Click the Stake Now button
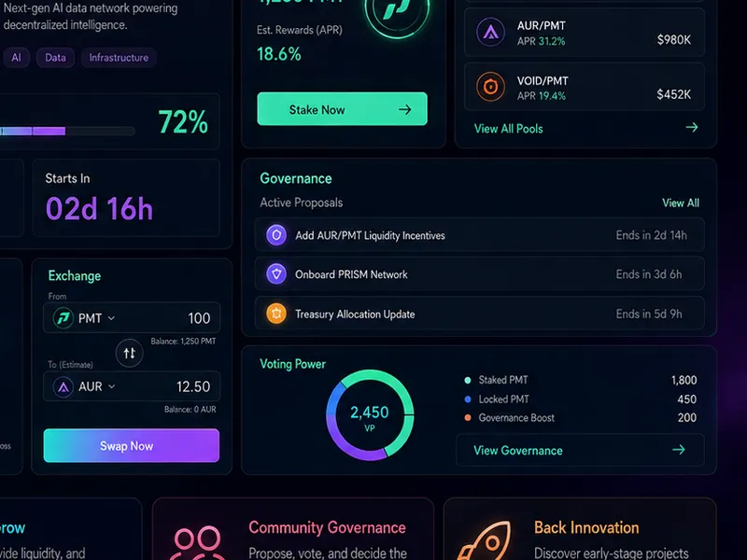 (x=342, y=109)
